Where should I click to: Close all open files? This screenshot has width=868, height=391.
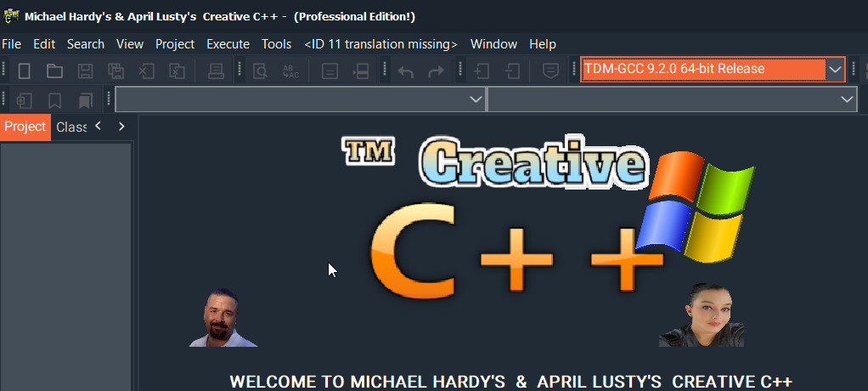177,71
